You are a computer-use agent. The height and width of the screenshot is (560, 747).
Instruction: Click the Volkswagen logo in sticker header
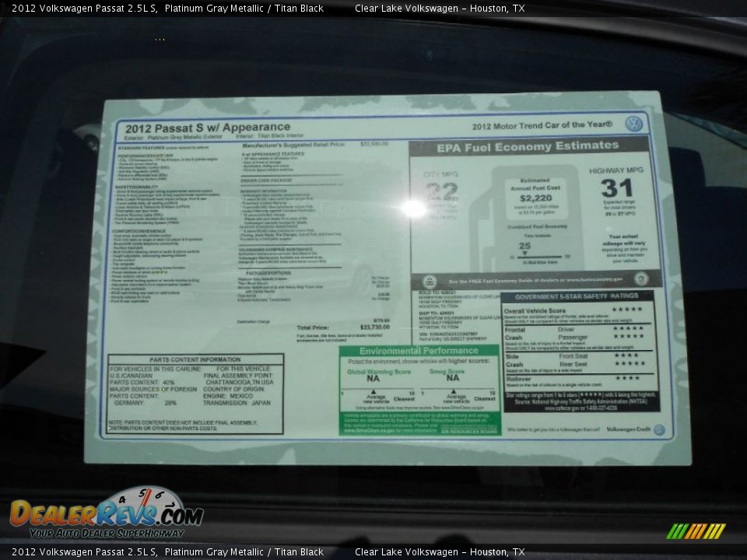pos(633,124)
